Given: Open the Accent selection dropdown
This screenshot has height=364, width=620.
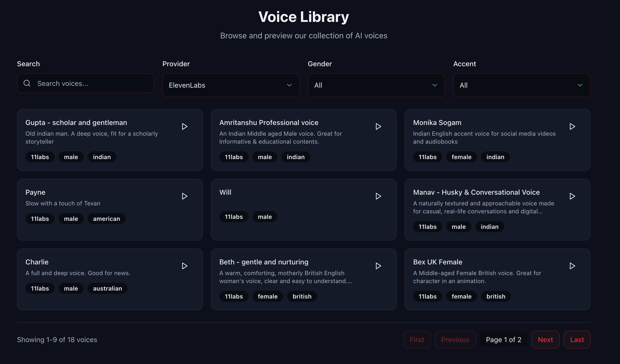Looking at the screenshot, I should (521, 85).
